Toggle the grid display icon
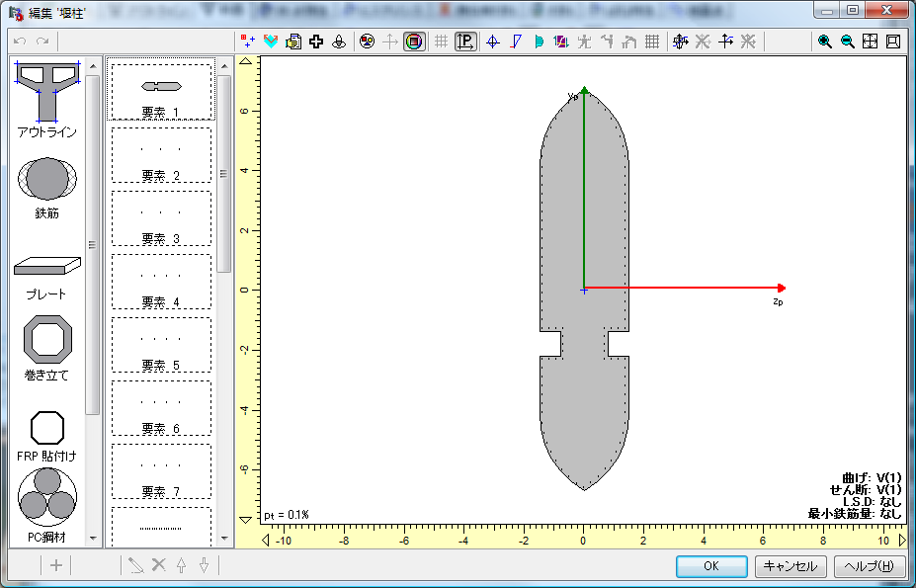The height and width of the screenshot is (588, 916). click(441, 42)
